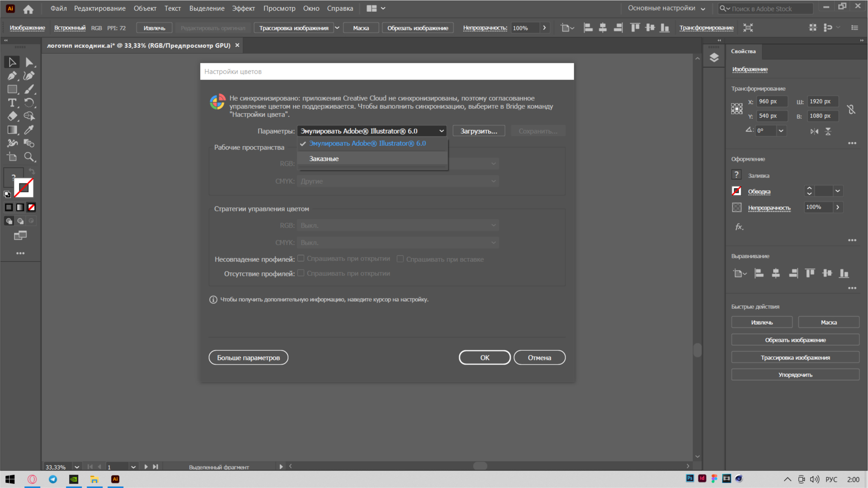Select the Type tool
The height and width of the screenshot is (488, 868).
[x=12, y=103]
